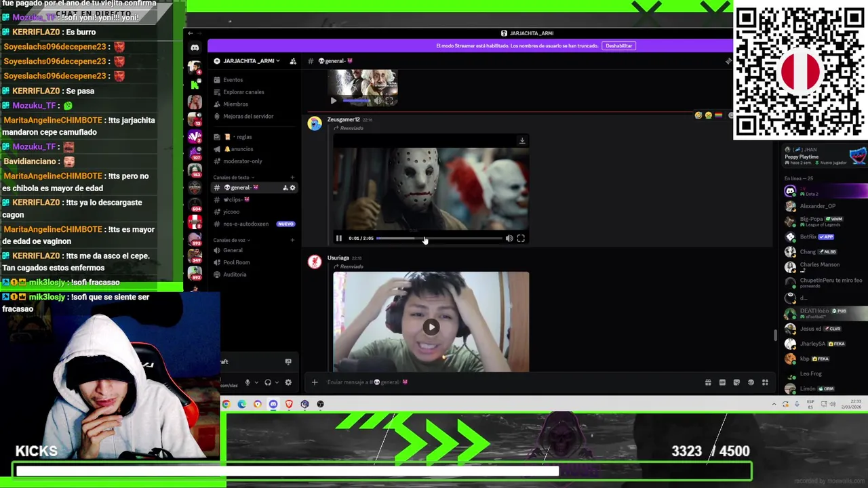Open Poppy Playtime activity card
This screenshot has width=868, height=488.
[825, 157]
